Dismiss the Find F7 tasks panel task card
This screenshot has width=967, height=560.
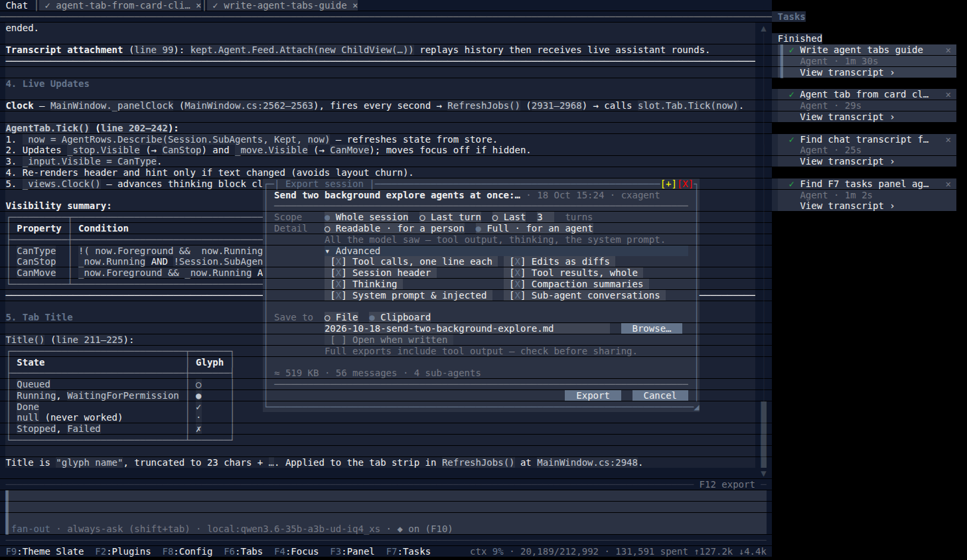coord(948,184)
